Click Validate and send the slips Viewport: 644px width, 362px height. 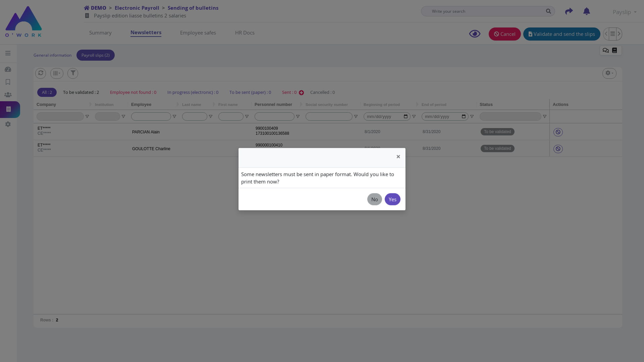(x=561, y=34)
